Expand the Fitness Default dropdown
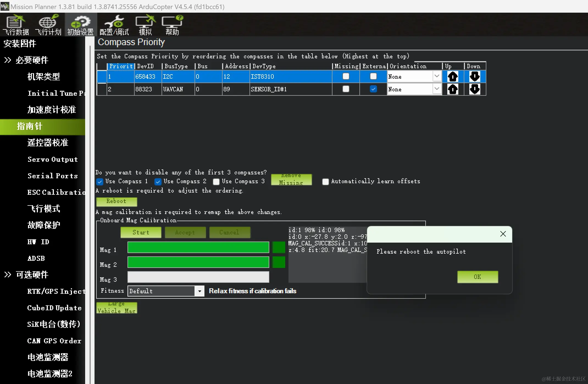The image size is (588, 384). (x=200, y=291)
